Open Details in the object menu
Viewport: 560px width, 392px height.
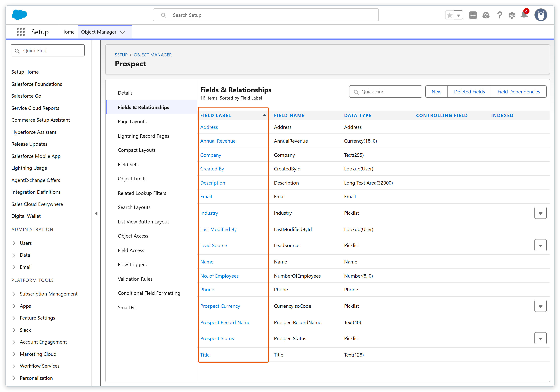125,93
